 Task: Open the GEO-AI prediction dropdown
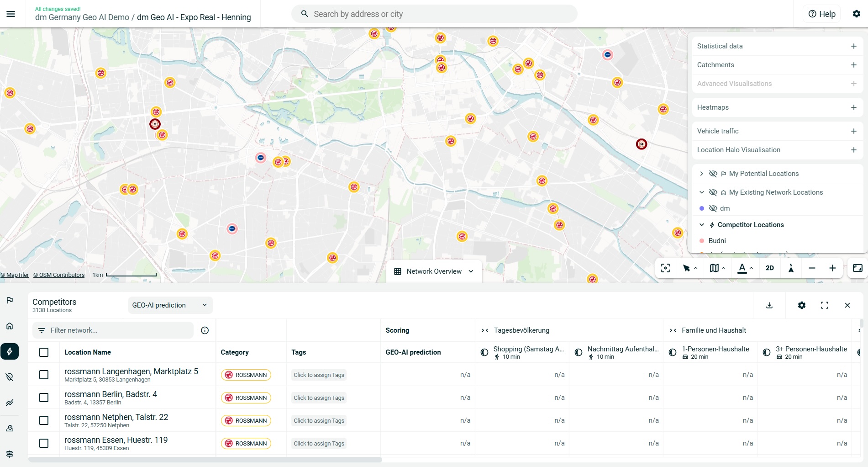point(170,305)
